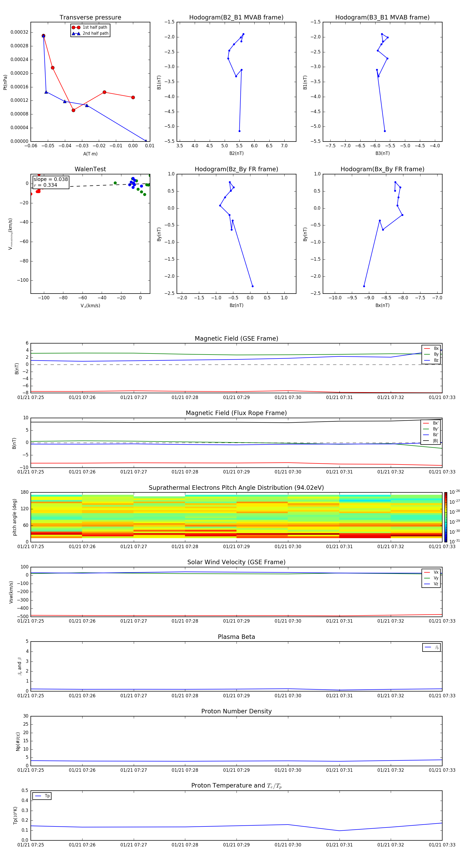The image size is (473, 868).
Task: Click the 'Pt(nPa)' axis label
Action: [x=5, y=82]
